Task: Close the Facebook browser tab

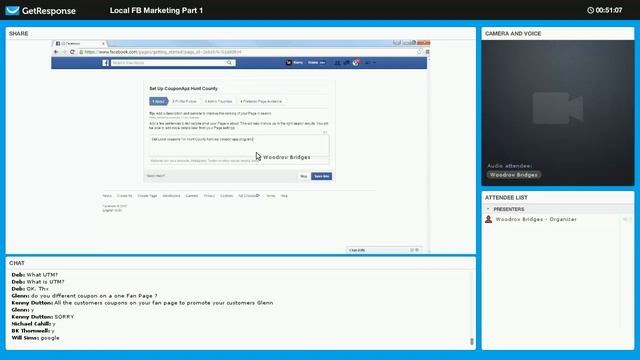Action: coord(103,43)
